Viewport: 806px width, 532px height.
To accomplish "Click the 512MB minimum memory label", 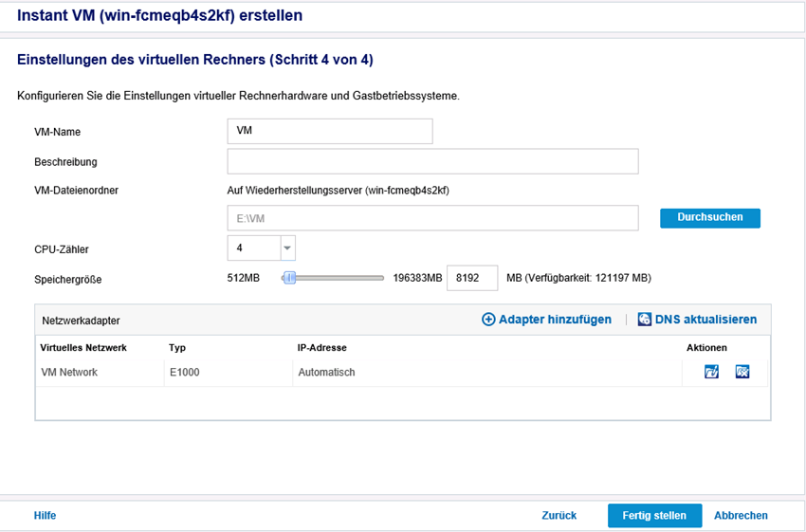I will pos(243,278).
